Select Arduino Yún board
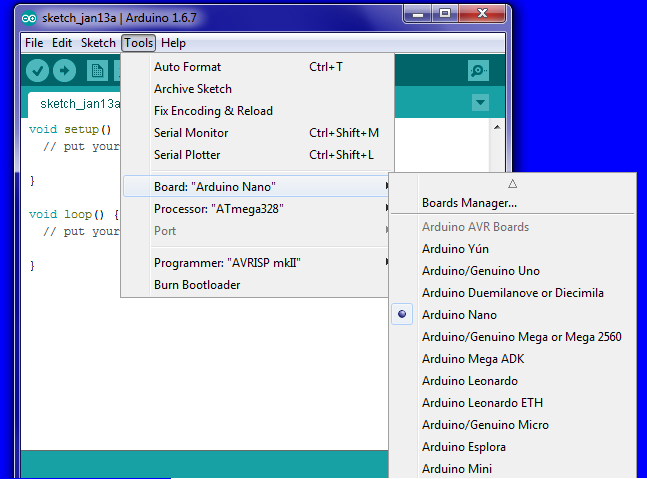The height and width of the screenshot is (479, 647). [x=512, y=249]
